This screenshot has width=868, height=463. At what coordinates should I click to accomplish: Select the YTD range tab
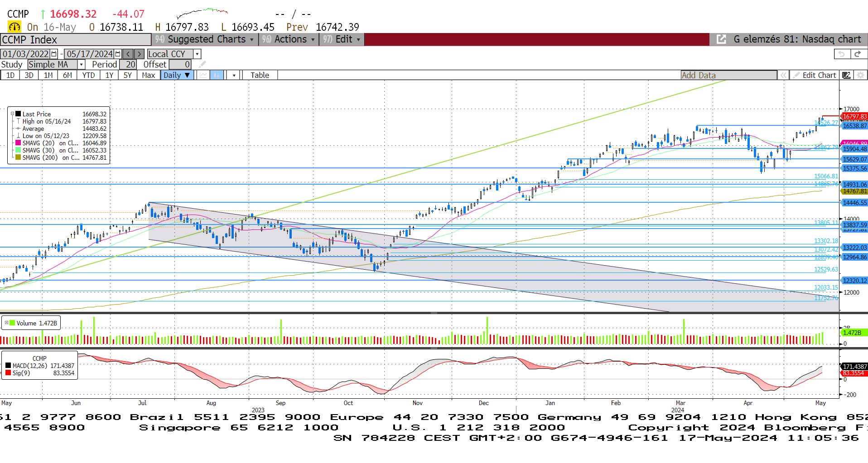(x=88, y=75)
